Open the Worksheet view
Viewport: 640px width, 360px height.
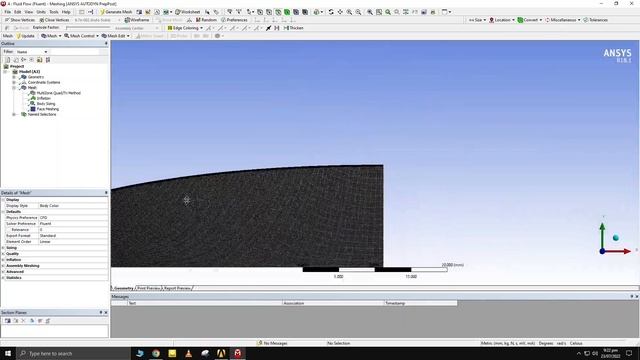pyautogui.click(x=187, y=12)
